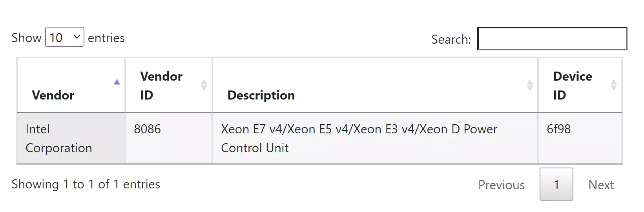The height and width of the screenshot is (212, 644).
Task: Click the Vendor column ascending sort arrow
Action: 117,82
